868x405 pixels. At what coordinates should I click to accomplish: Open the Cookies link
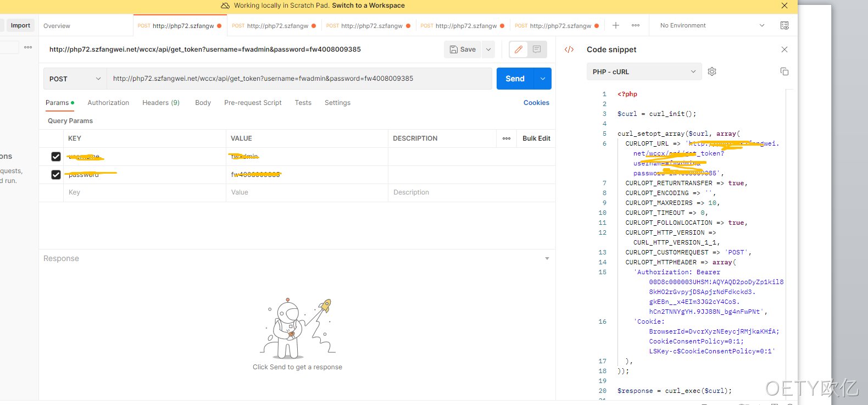coord(536,103)
